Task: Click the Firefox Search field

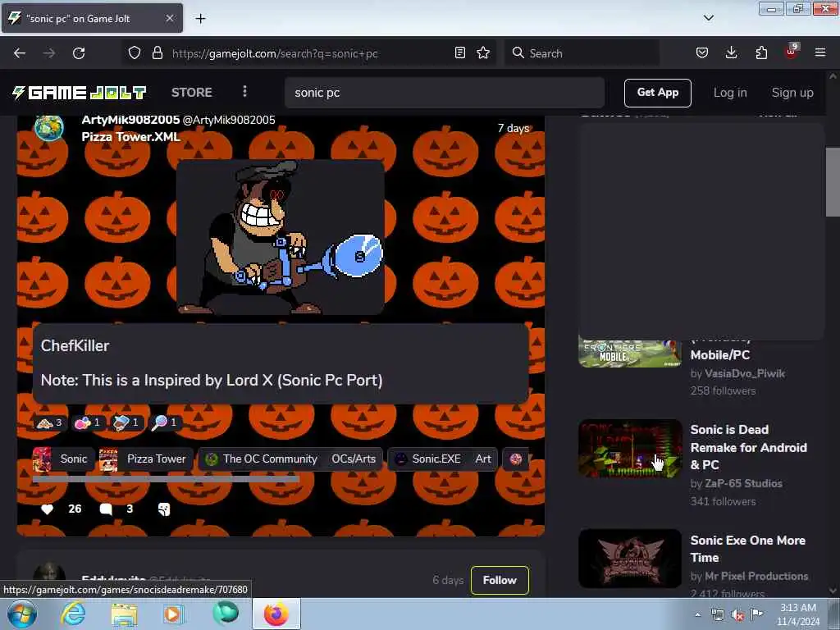Action: (582, 53)
